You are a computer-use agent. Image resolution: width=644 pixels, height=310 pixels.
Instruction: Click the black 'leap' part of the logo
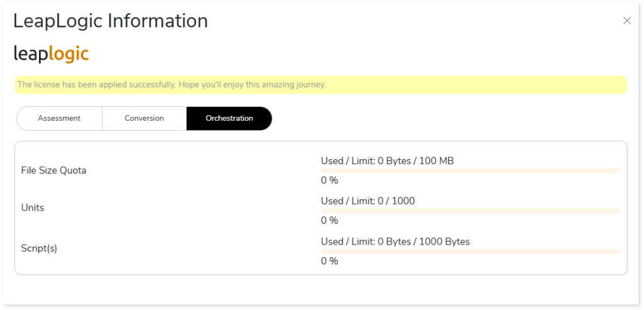[30, 54]
